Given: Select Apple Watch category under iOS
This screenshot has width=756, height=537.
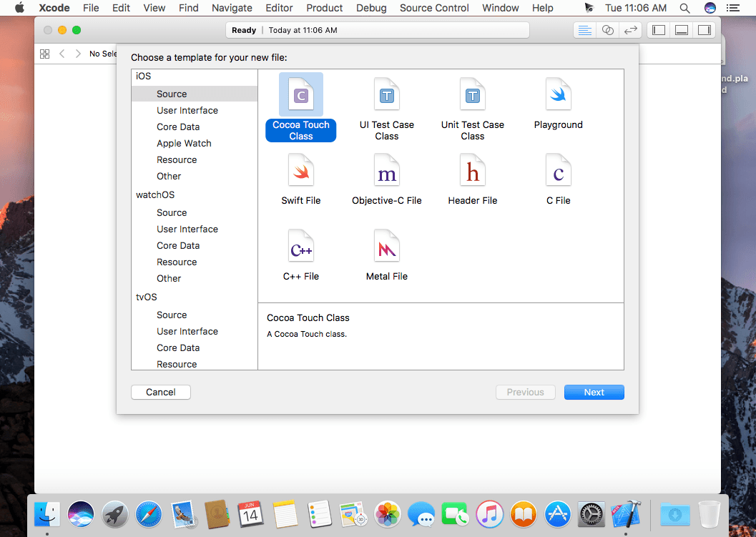Looking at the screenshot, I should (195, 143).
